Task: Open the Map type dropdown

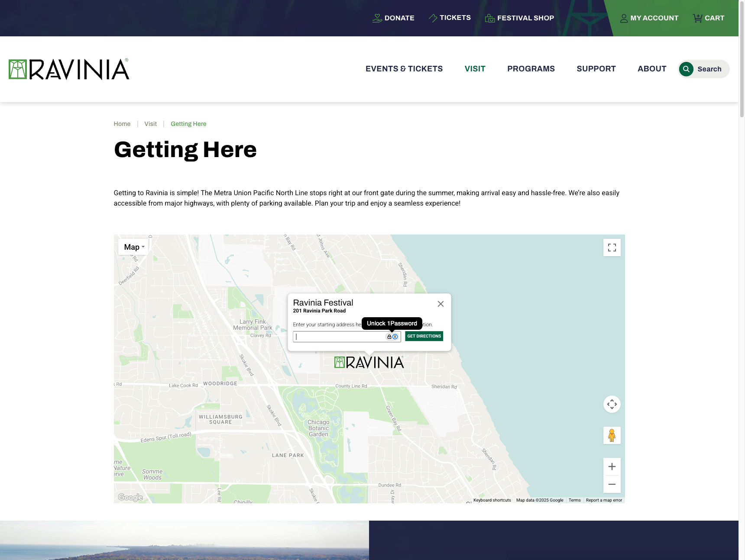Action: pos(133,247)
